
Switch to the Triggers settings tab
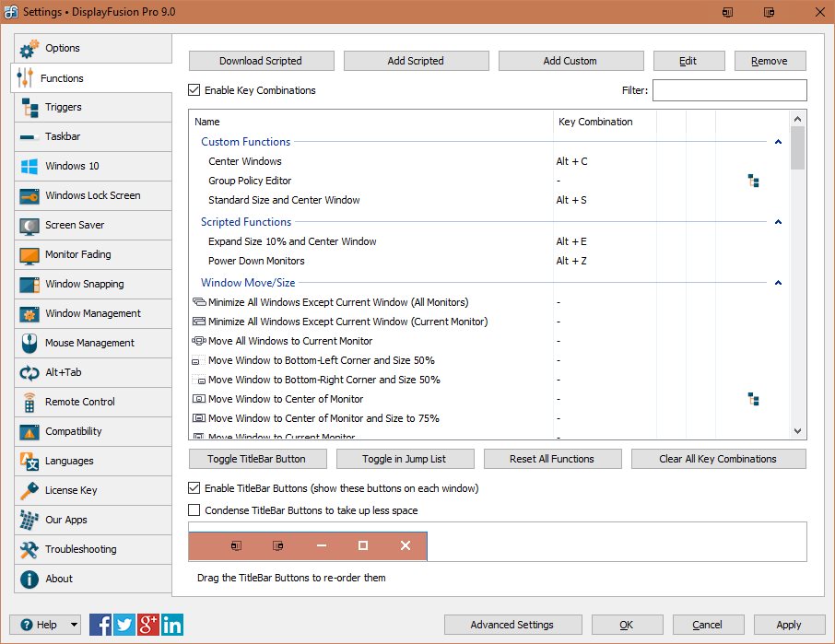coord(64,107)
